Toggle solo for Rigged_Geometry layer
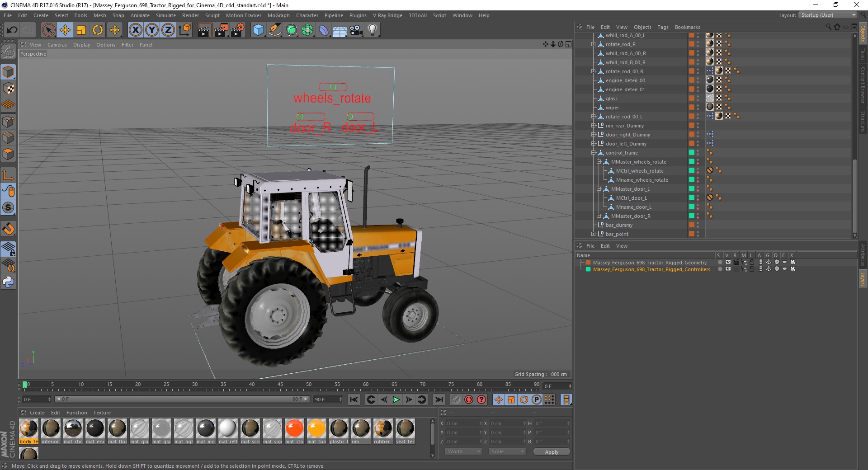This screenshot has height=470, width=868. [x=720, y=262]
